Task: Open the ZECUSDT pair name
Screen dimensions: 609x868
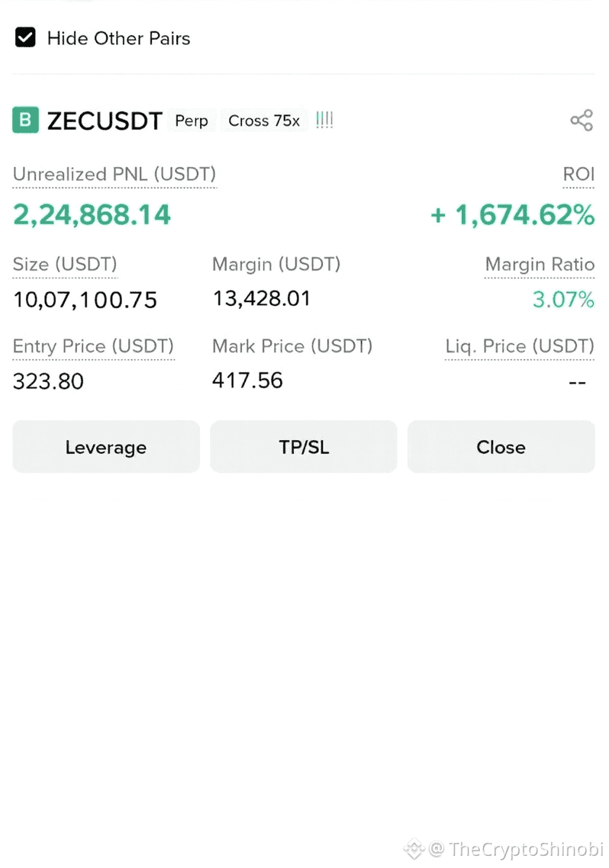Action: 105,121
